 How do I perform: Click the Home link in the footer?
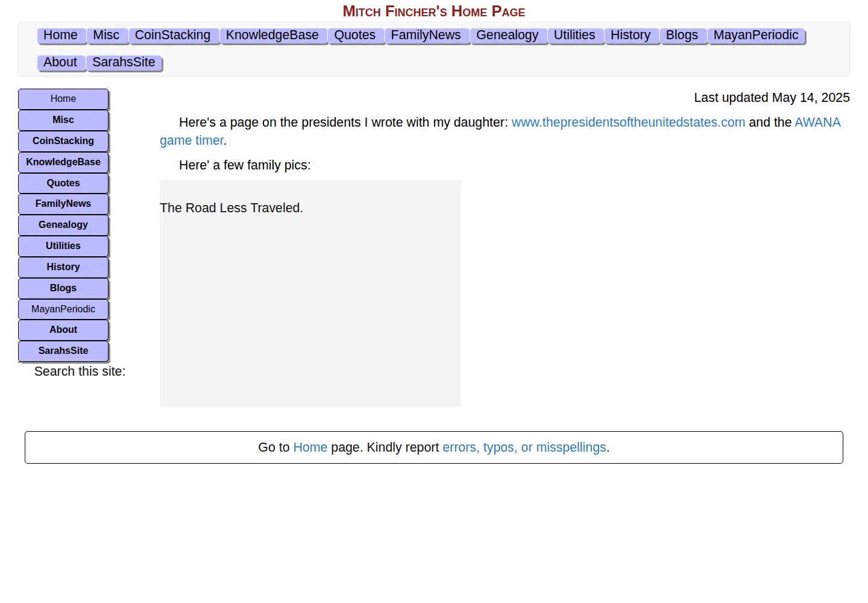coord(310,447)
